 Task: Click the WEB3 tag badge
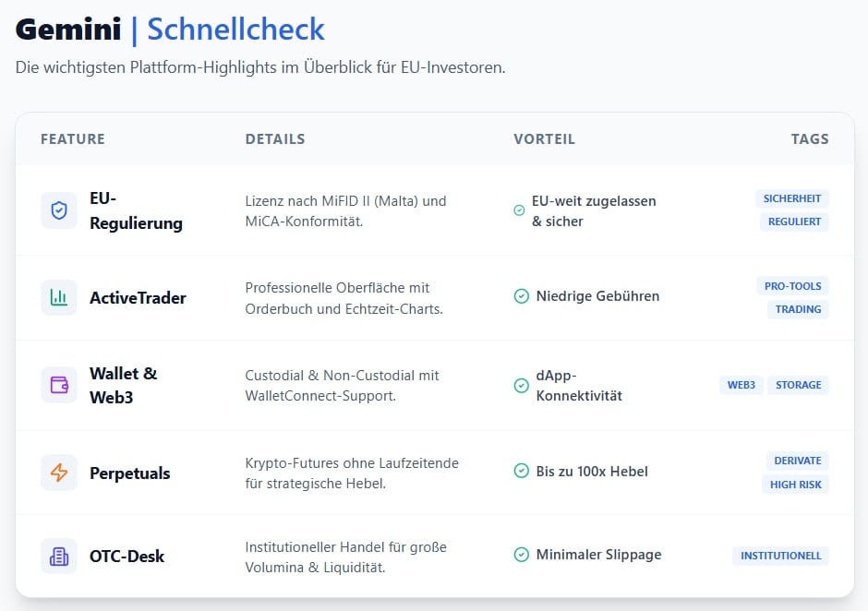[x=741, y=385]
